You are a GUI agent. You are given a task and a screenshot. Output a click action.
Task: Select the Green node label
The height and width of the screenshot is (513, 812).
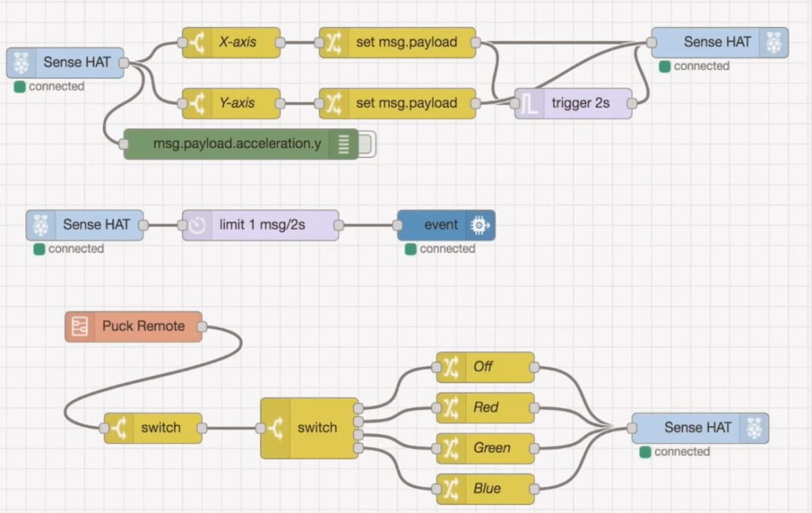492,448
